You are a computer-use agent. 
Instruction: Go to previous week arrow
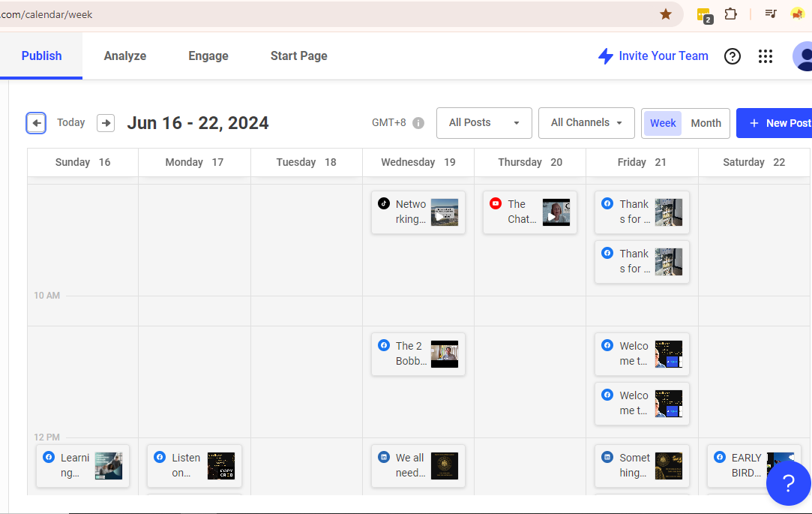(36, 123)
